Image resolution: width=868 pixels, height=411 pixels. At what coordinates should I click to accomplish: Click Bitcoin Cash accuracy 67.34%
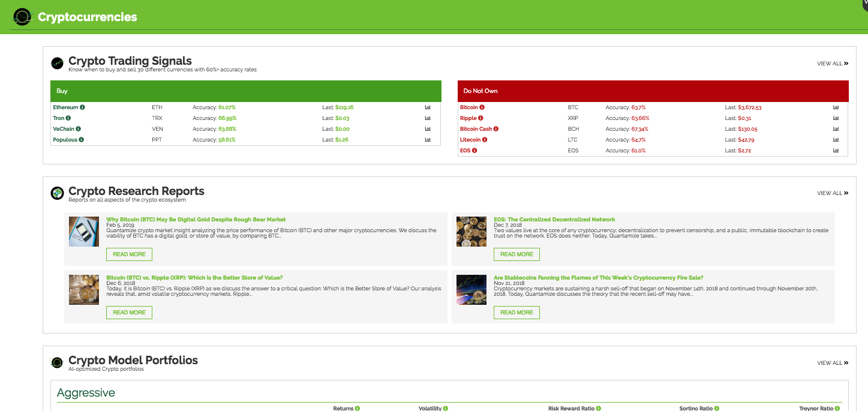coord(640,129)
